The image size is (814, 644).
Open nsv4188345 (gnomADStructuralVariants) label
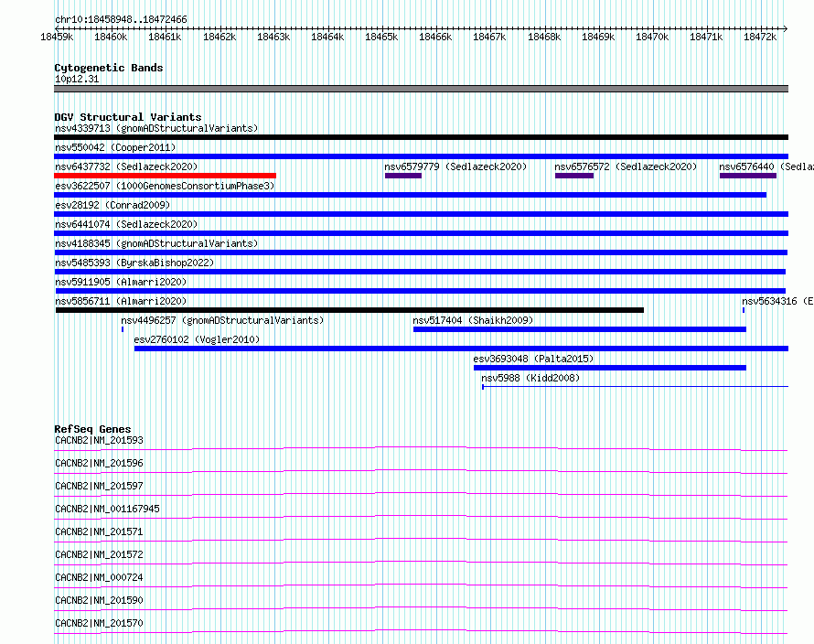tap(156, 243)
